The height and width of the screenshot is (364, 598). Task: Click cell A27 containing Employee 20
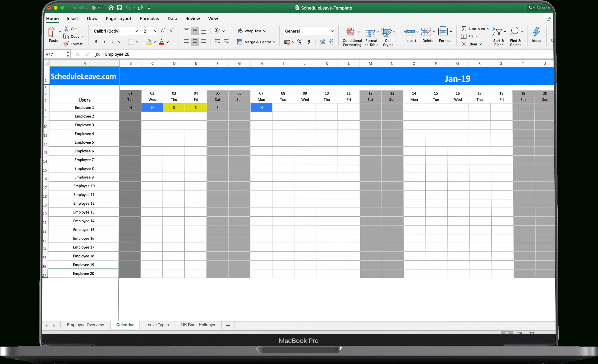point(84,273)
